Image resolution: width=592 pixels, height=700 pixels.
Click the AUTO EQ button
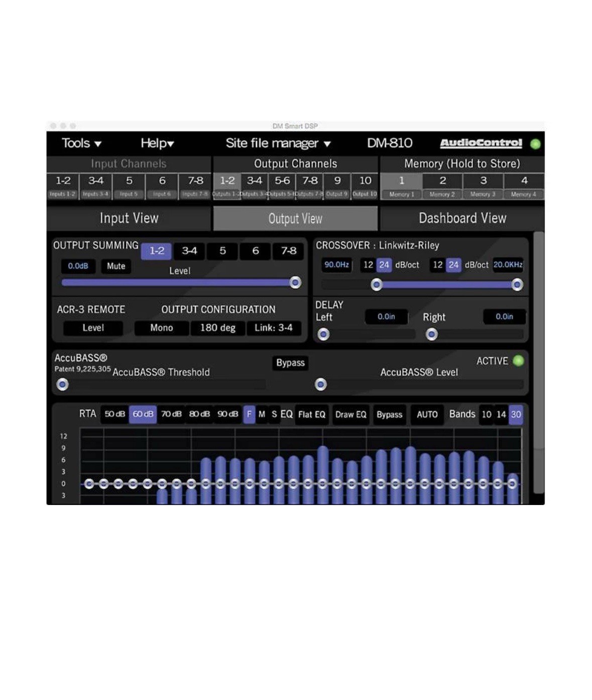(427, 415)
